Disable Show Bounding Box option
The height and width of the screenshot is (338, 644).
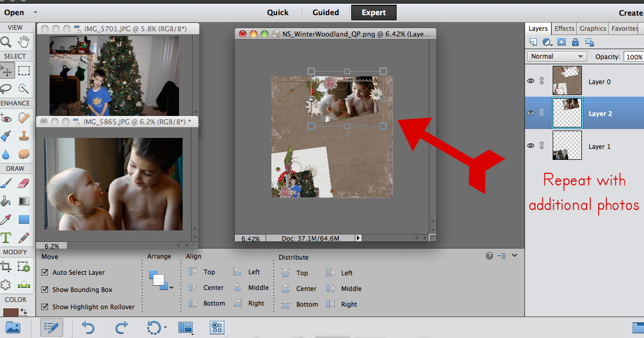point(45,289)
